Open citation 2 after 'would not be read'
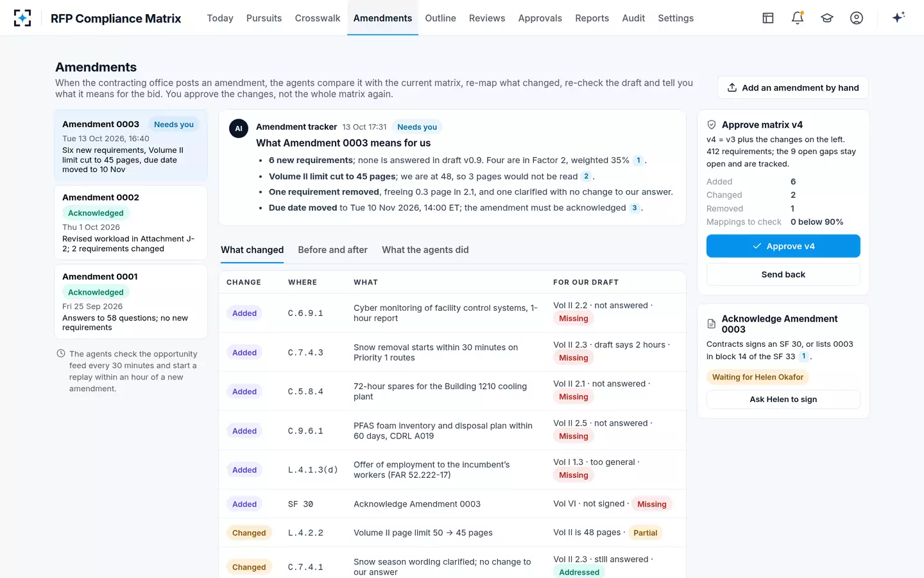The height and width of the screenshot is (578, 924). (x=586, y=177)
